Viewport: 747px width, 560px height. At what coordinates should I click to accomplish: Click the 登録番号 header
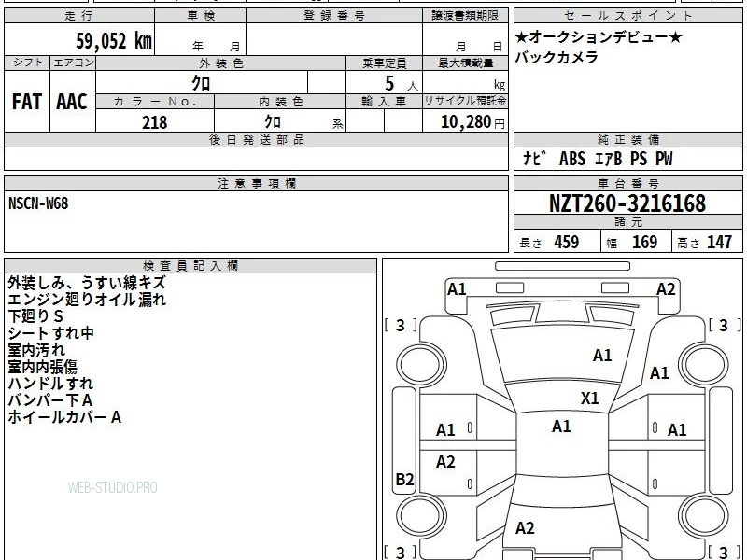pyautogui.click(x=334, y=16)
